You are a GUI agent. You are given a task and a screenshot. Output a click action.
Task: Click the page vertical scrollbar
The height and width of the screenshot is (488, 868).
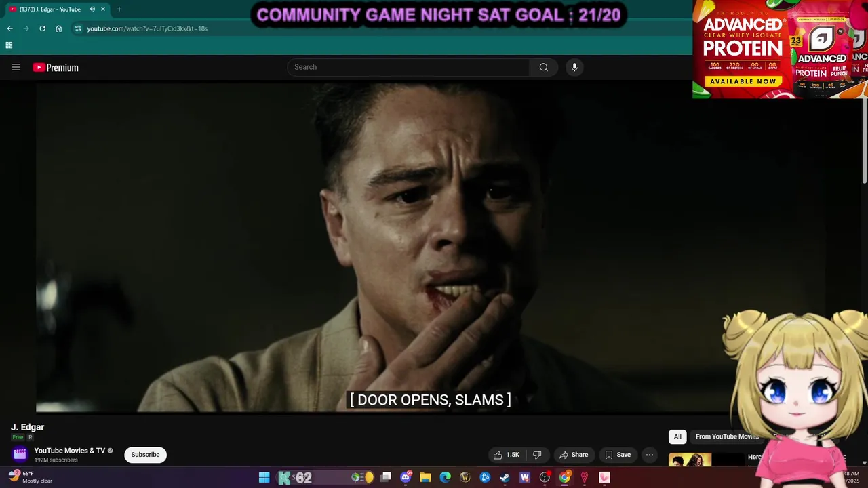click(x=864, y=142)
